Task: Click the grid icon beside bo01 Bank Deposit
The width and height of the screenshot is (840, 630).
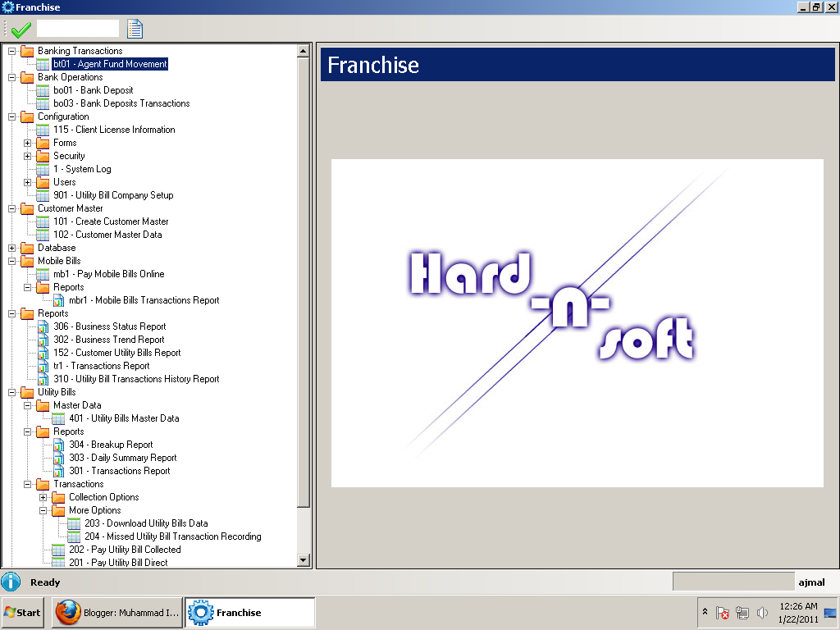Action: coord(43,90)
